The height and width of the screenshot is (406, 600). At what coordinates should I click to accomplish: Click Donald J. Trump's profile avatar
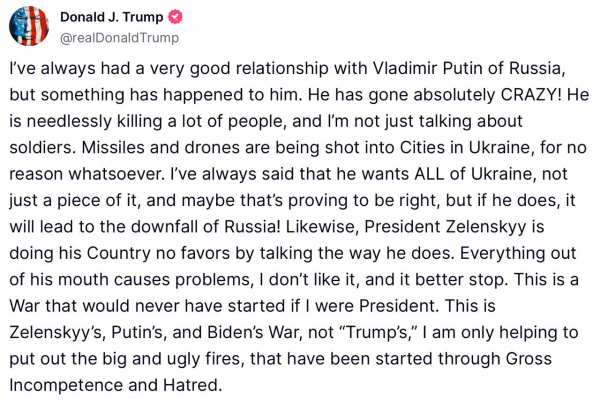[27, 26]
